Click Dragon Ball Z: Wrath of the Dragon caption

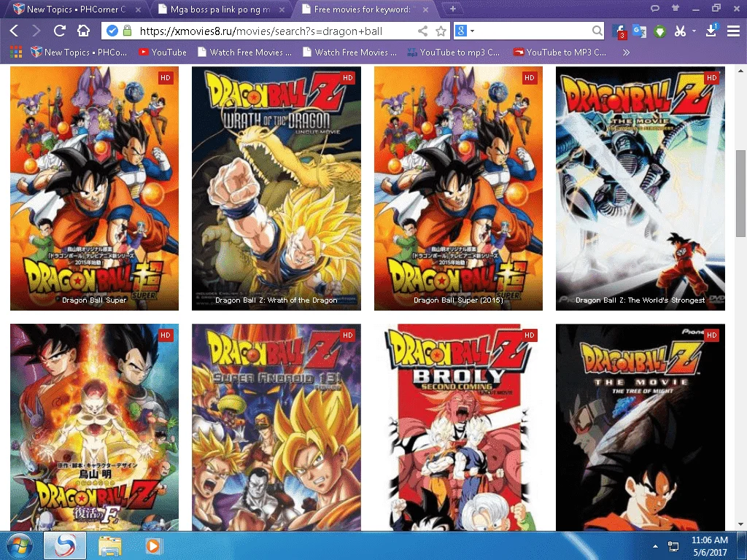tap(276, 300)
